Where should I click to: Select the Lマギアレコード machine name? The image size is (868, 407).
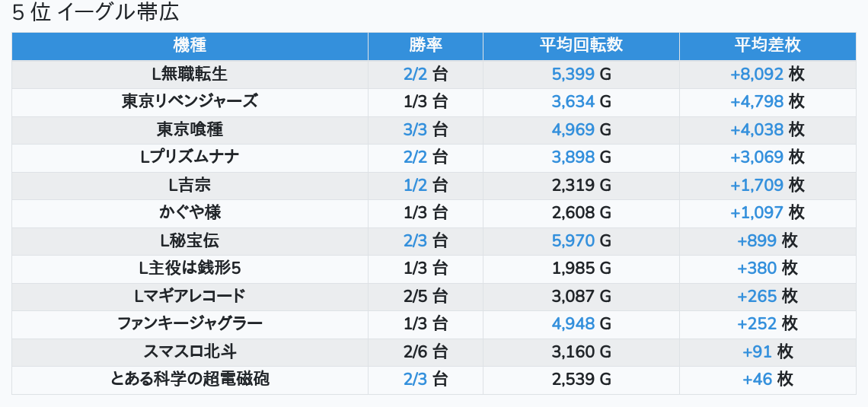pos(190,296)
